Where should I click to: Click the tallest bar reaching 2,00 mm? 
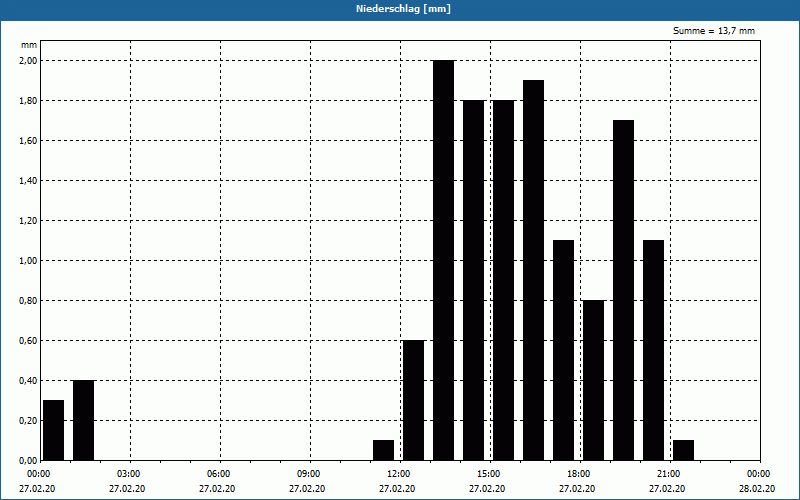click(x=443, y=260)
